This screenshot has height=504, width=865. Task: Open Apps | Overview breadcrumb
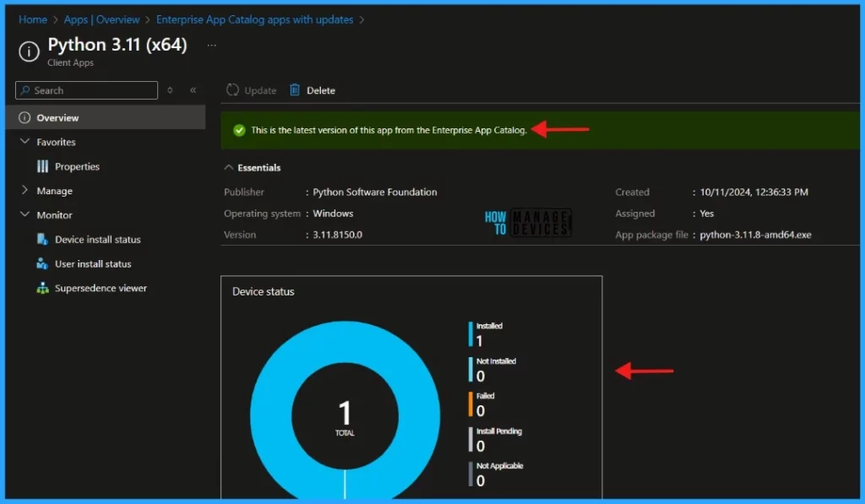[101, 20]
